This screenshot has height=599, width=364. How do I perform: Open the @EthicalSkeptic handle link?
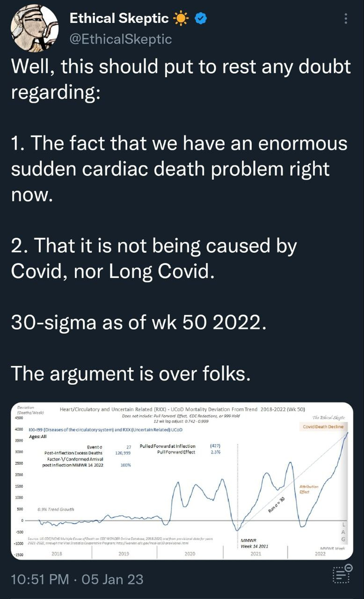coord(120,39)
